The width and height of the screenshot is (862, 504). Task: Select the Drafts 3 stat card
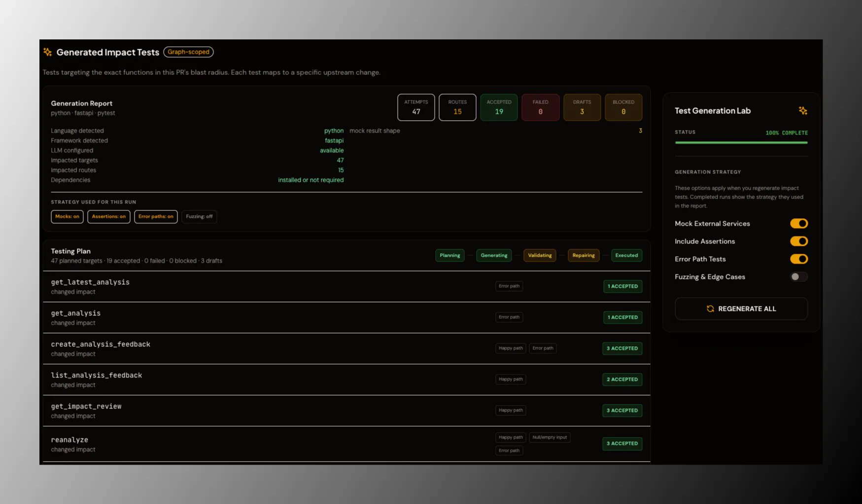(582, 107)
